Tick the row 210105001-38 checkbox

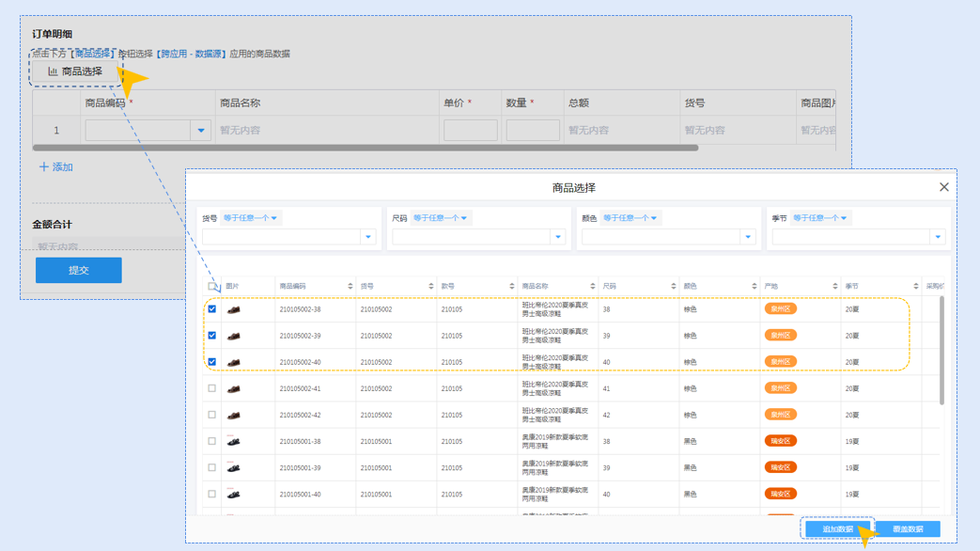click(x=212, y=441)
